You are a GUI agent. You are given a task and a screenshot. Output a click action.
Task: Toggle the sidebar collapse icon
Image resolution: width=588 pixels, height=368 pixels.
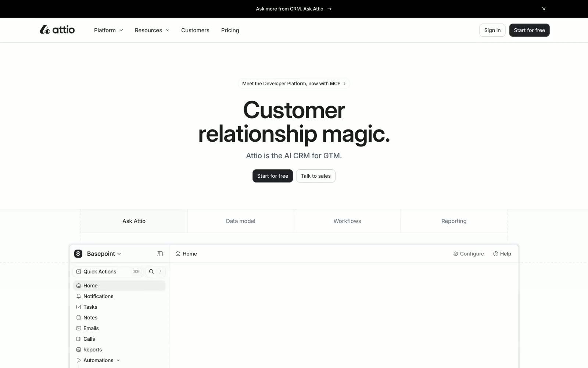pyautogui.click(x=160, y=254)
